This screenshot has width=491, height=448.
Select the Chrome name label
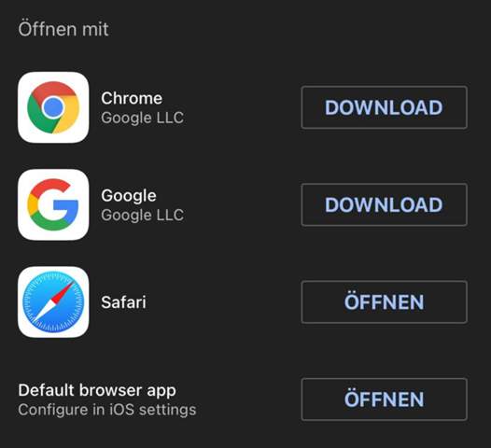point(132,98)
